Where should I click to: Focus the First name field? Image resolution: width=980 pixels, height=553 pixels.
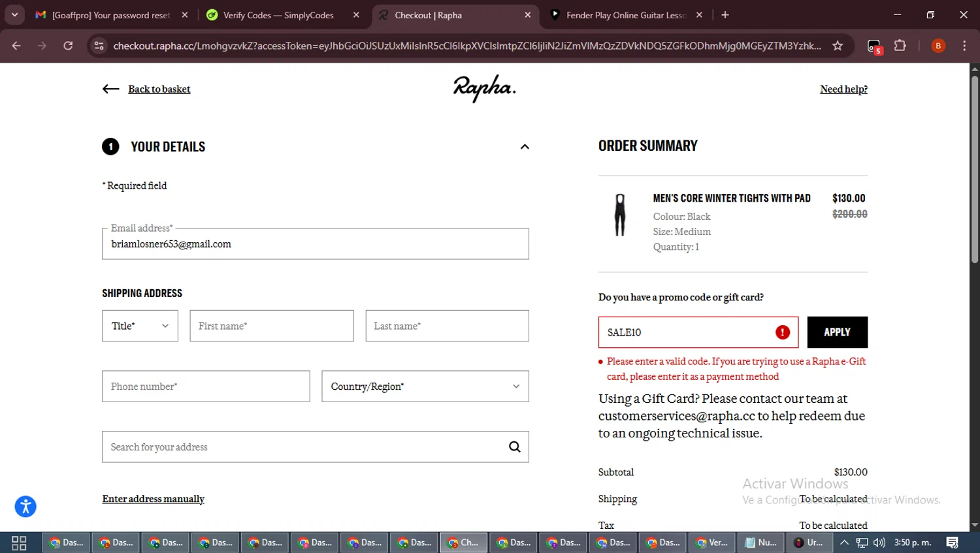coord(272,326)
